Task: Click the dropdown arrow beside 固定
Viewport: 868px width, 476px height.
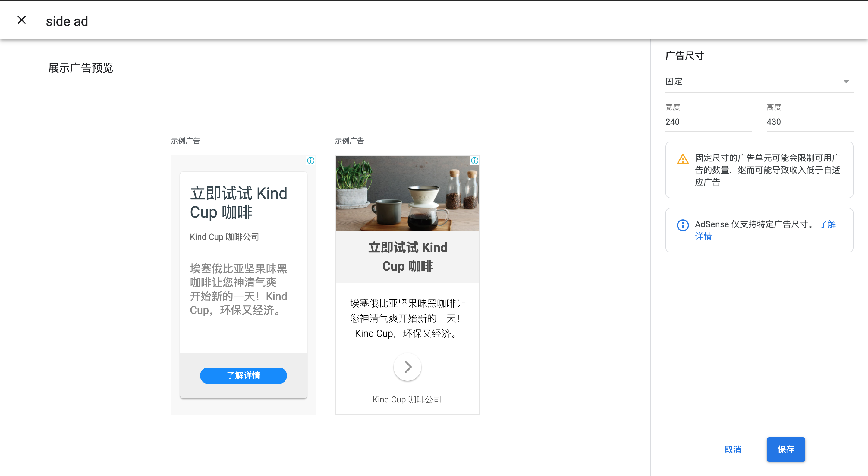Action: click(x=846, y=82)
